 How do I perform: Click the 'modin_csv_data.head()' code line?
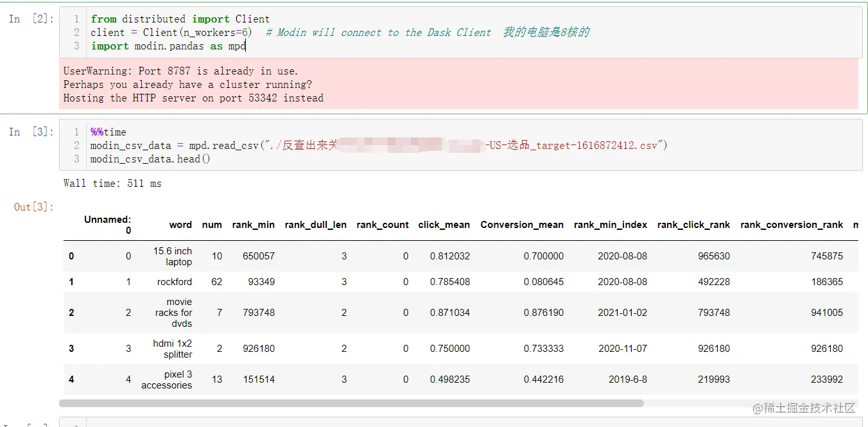[x=150, y=159]
